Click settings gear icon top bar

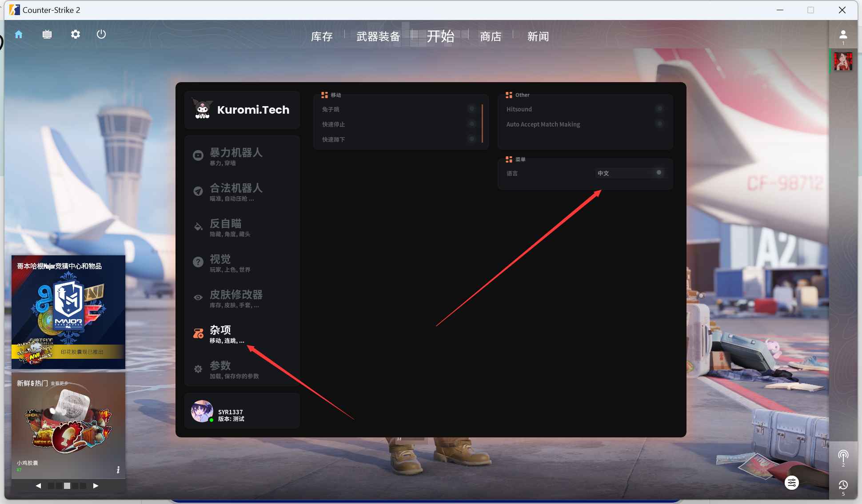75,34
